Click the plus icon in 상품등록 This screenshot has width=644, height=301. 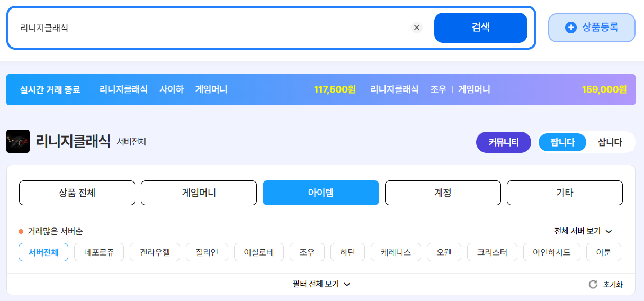coord(571,28)
